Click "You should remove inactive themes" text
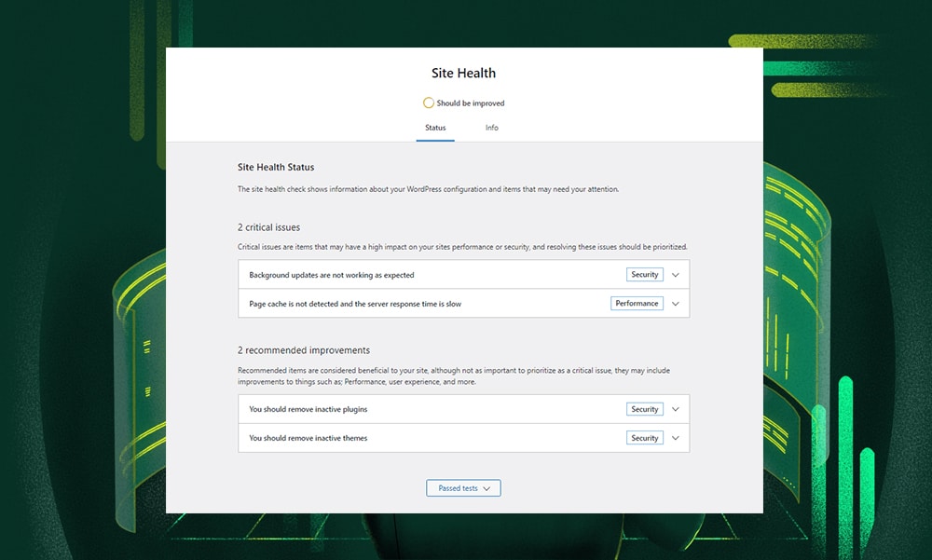Screen dimensions: 932x560 pos(308,437)
